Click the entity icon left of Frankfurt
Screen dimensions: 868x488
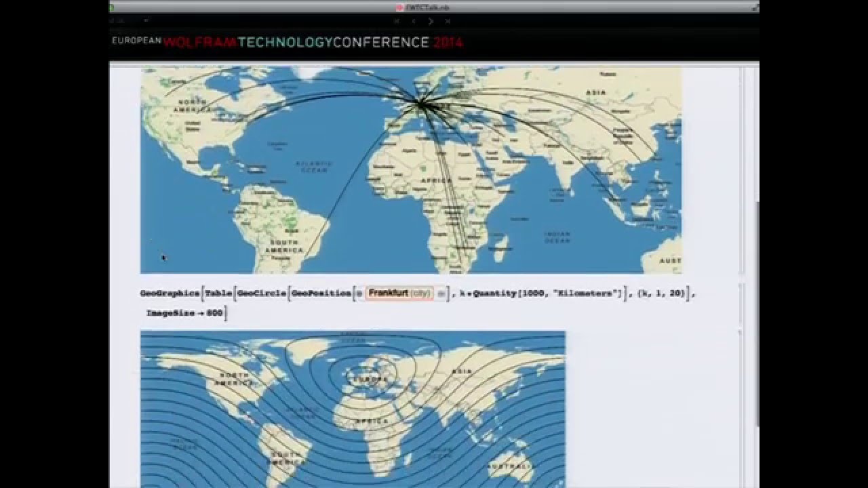(359, 293)
